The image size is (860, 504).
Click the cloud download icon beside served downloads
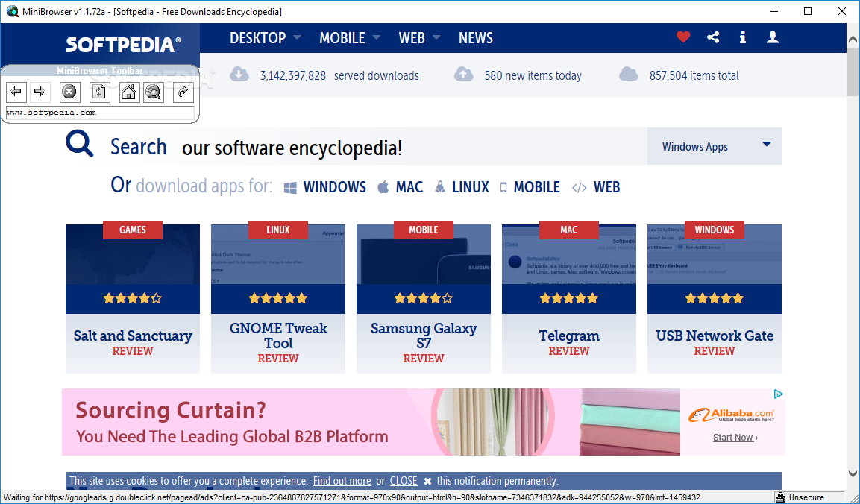pyautogui.click(x=239, y=74)
